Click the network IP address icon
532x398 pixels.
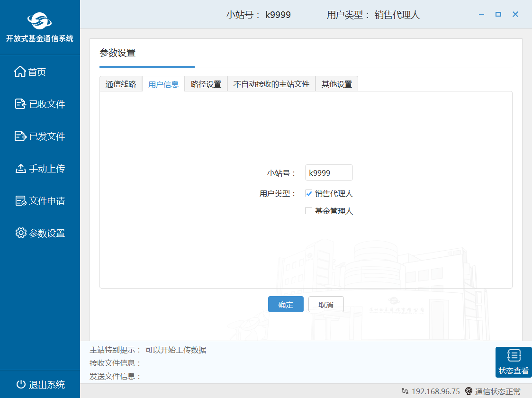coord(405,391)
